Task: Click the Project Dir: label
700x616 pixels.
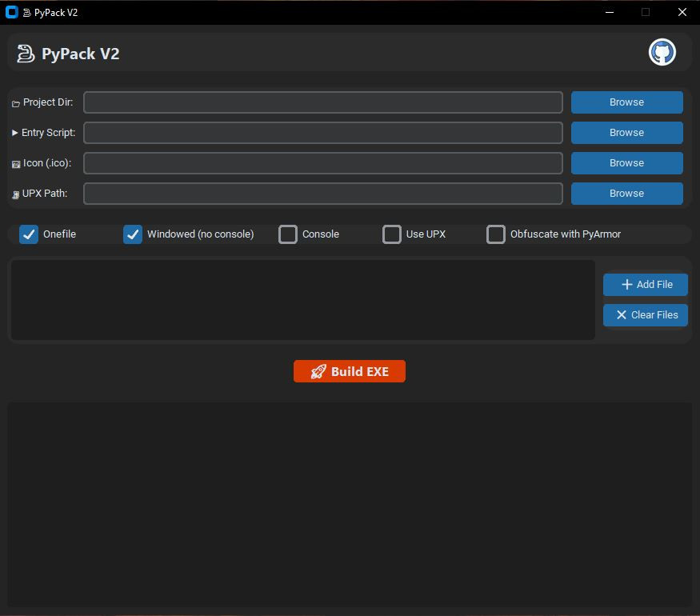Action: (x=48, y=102)
